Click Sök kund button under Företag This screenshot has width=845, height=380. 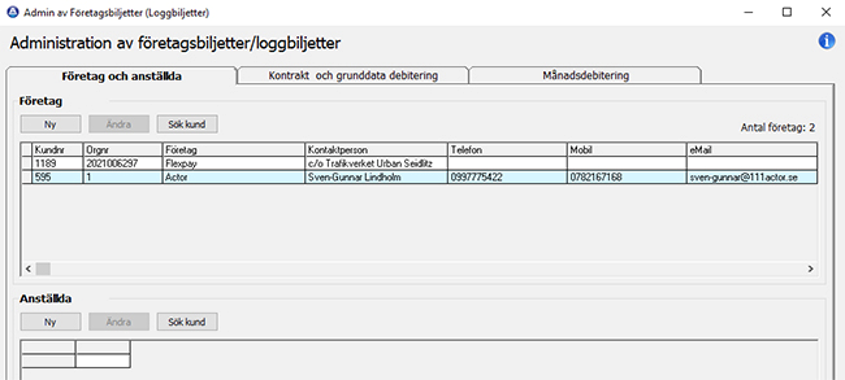click(187, 124)
